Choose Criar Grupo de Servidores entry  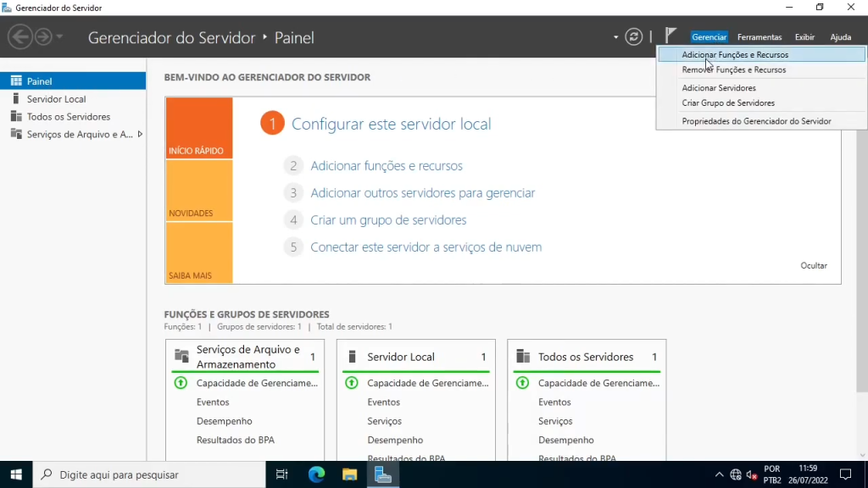(762, 103)
